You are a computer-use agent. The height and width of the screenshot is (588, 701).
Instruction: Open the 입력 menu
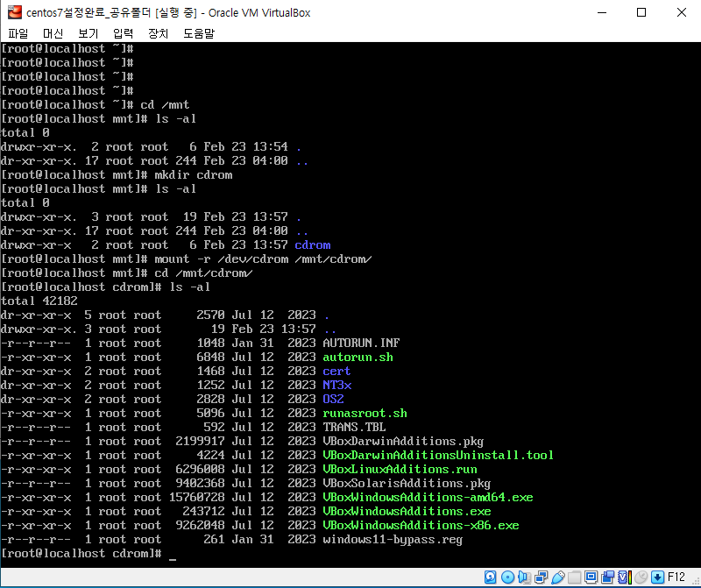(x=123, y=33)
